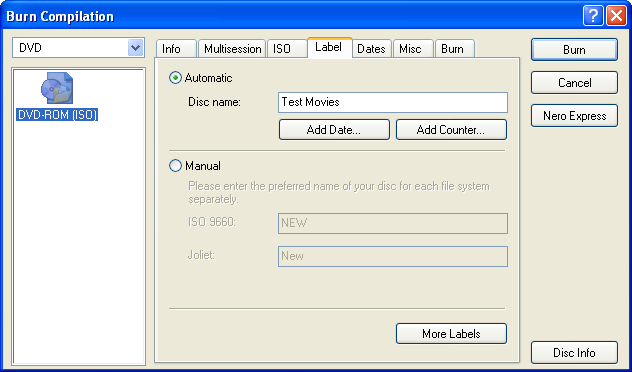The image size is (632, 372).
Task: Open Disc Info
Action: [x=574, y=353]
